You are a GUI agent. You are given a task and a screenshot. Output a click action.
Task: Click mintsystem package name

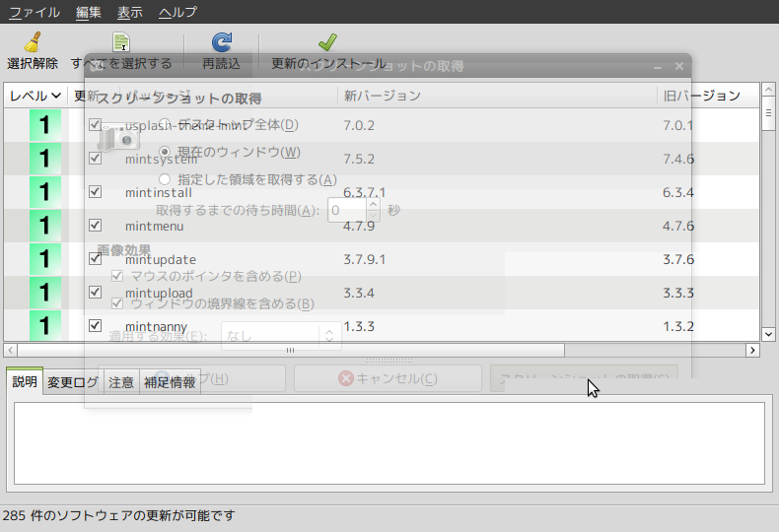coord(162,160)
